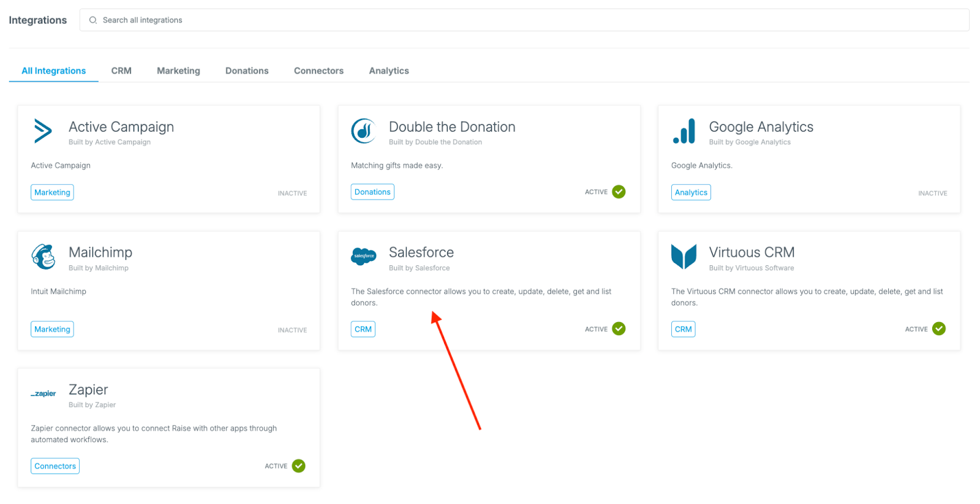Focus the Search all integrations field
The width and height of the screenshot is (980, 504).
coord(524,20)
